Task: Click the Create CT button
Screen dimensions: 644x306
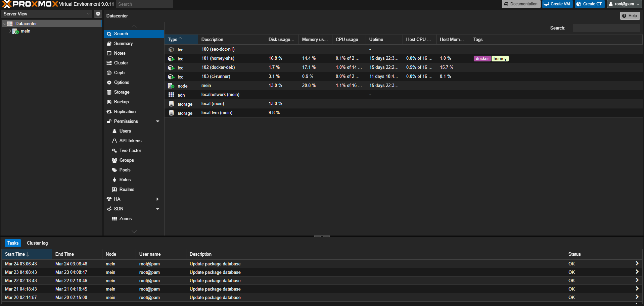Action: (589, 4)
